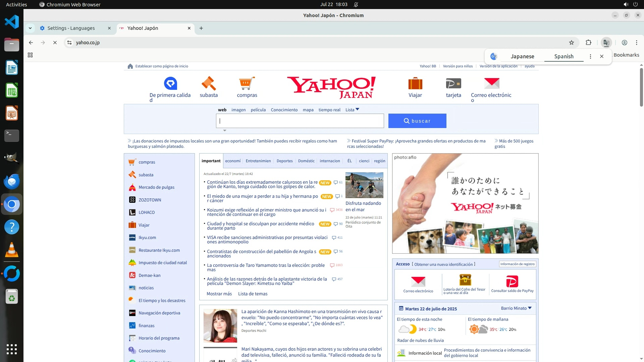644x362 pixels.
Task: Click inside the Yahoo search input field
Action: pos(300,121)
